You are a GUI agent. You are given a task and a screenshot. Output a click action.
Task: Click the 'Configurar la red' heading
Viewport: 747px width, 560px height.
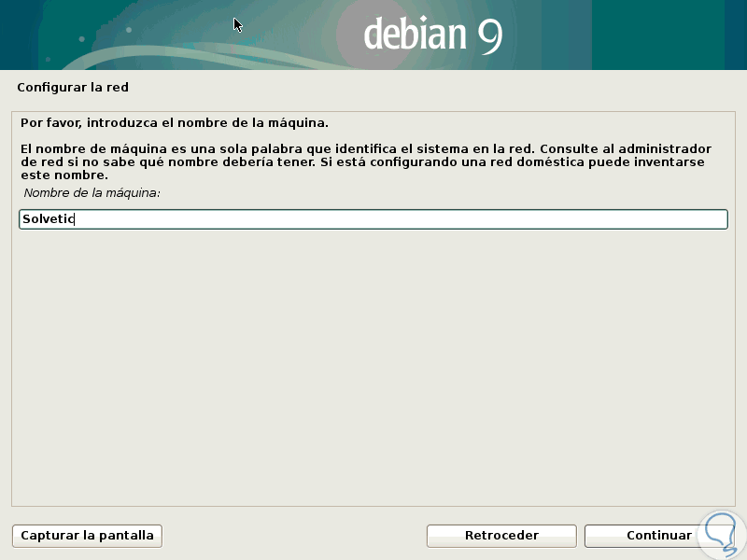click(x=73, y=88)
